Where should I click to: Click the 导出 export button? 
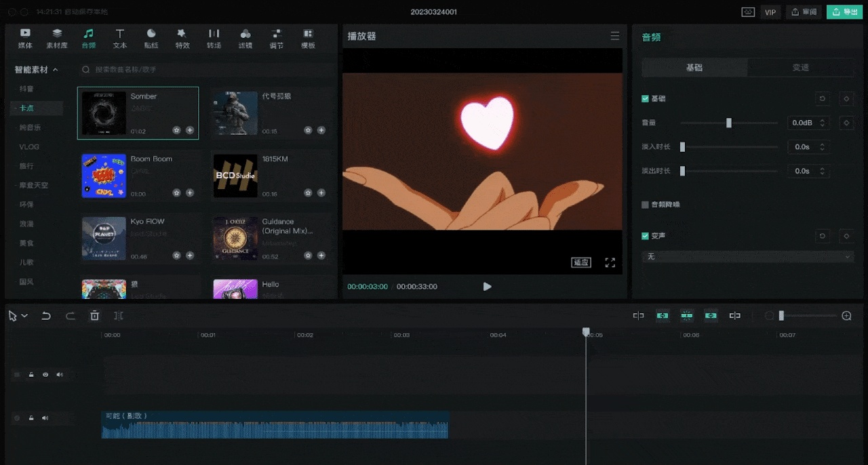[844, 12]
